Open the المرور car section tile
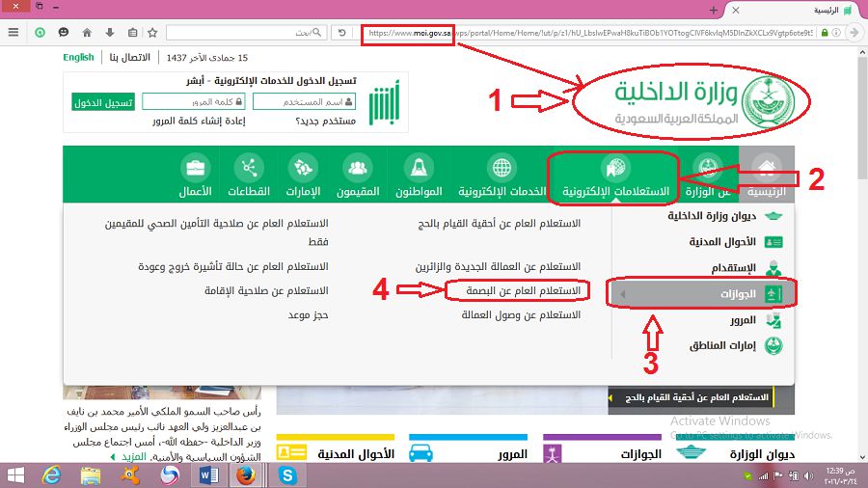 tap(468, 449)
